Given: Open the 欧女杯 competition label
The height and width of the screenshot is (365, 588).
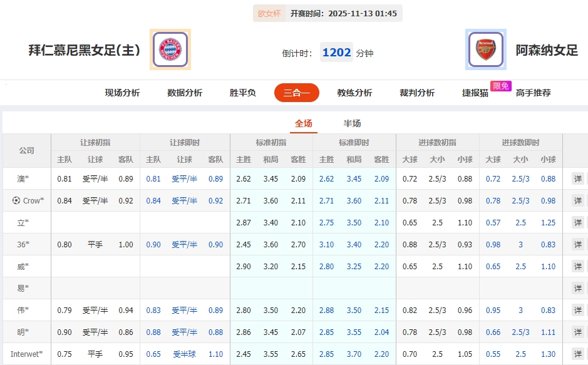Looking at the screenshot, I should (x=269, y=12).
